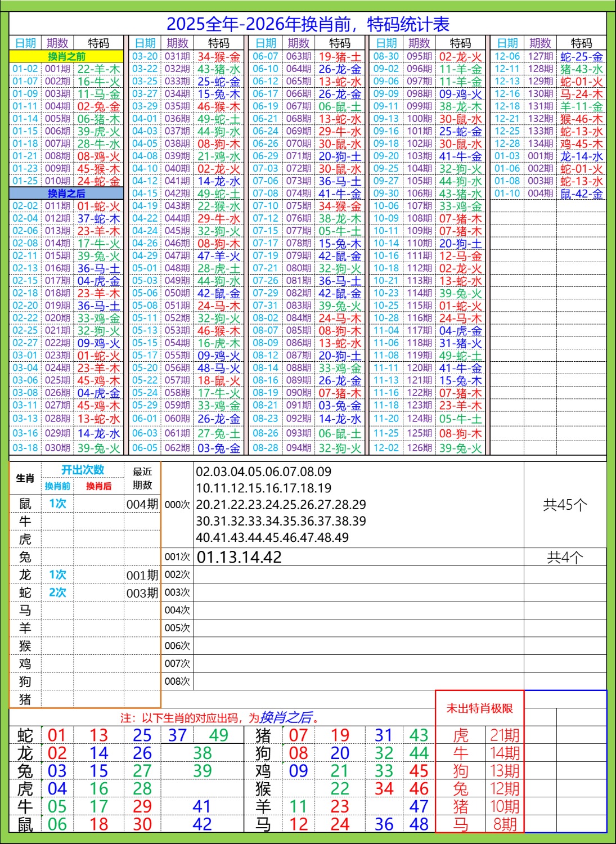Screen dimensions: 616x844
Task: Click number 49 in the 蛇 row
Action: point(218,735)
